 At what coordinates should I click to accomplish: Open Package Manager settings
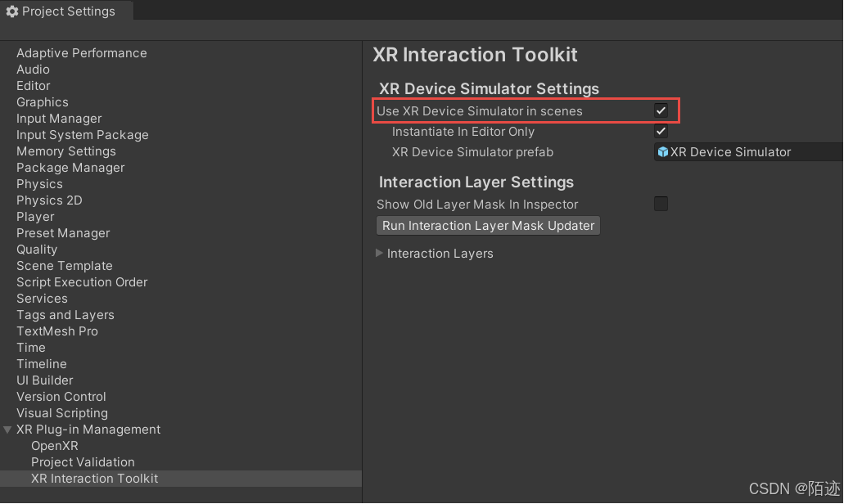[x=70, y=168]
